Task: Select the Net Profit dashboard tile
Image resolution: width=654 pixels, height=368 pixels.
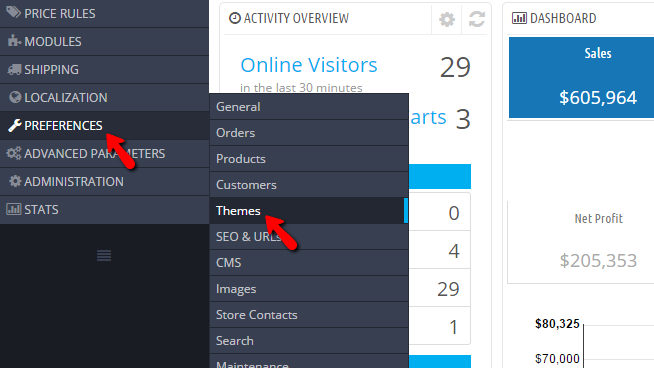Action: tap(581, 242)
